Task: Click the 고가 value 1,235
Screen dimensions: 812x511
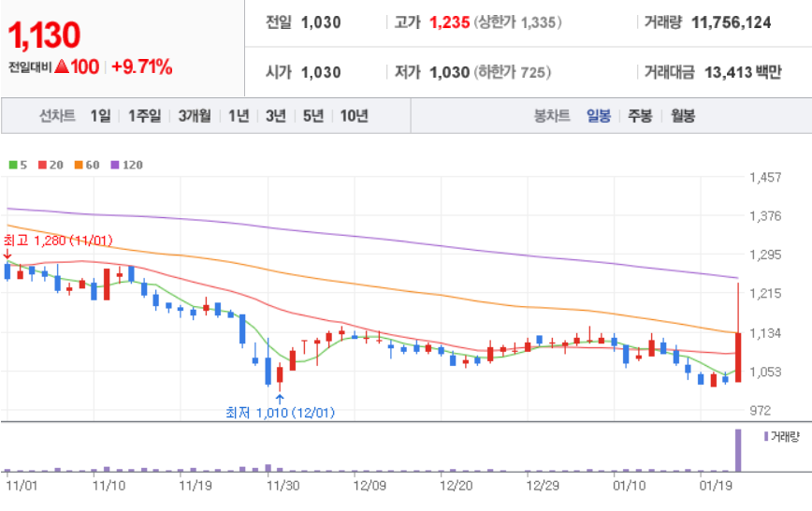Action: [449, 22]
